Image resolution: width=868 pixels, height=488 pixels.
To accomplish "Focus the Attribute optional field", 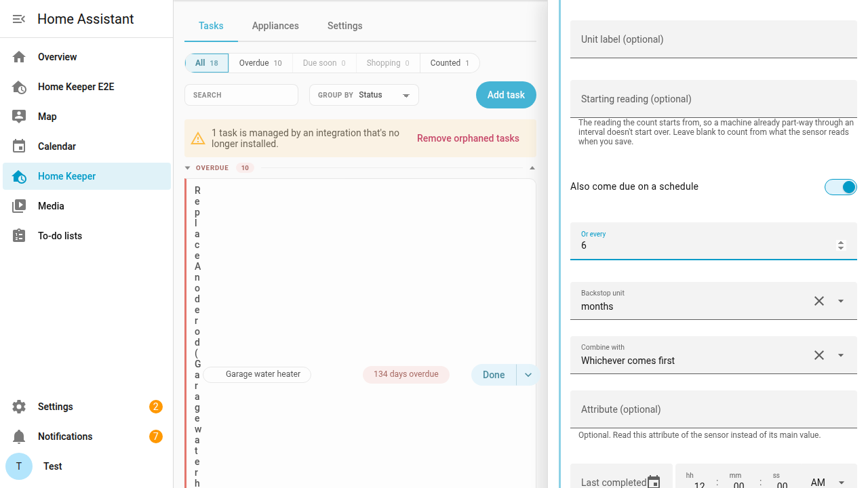I will (713, 409).
